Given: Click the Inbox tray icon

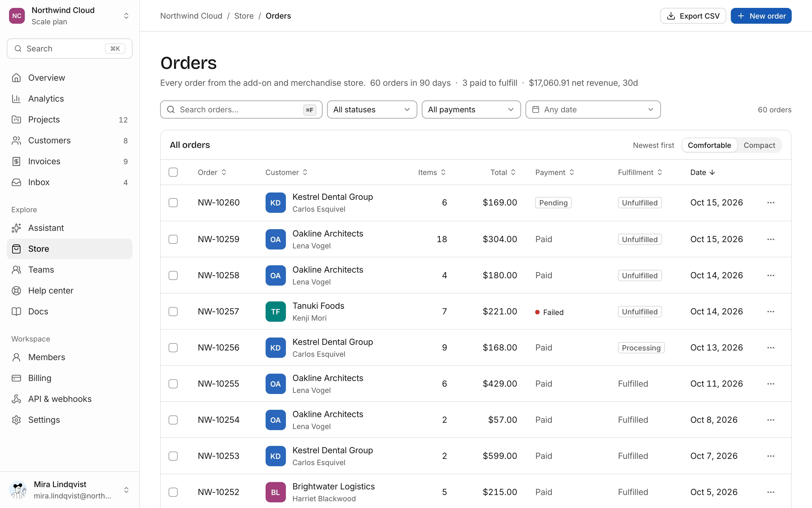Looking at the screenshot, I should coord(16,182).
